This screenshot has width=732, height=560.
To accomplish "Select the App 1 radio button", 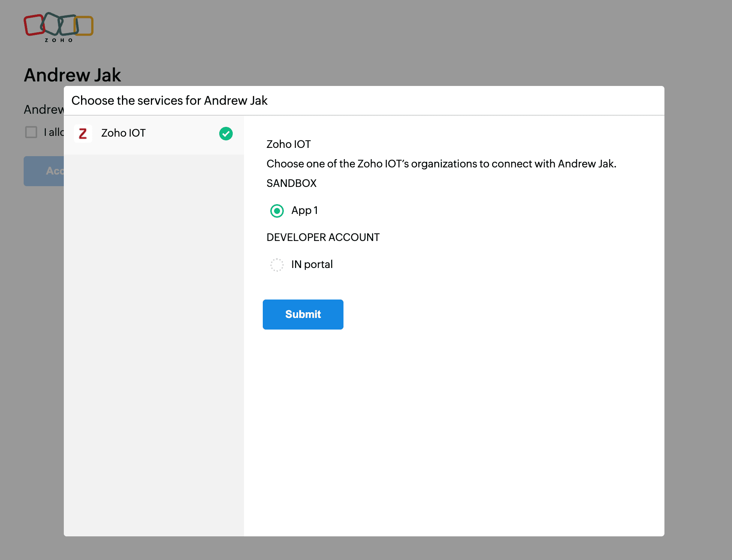I will [277, 211].
